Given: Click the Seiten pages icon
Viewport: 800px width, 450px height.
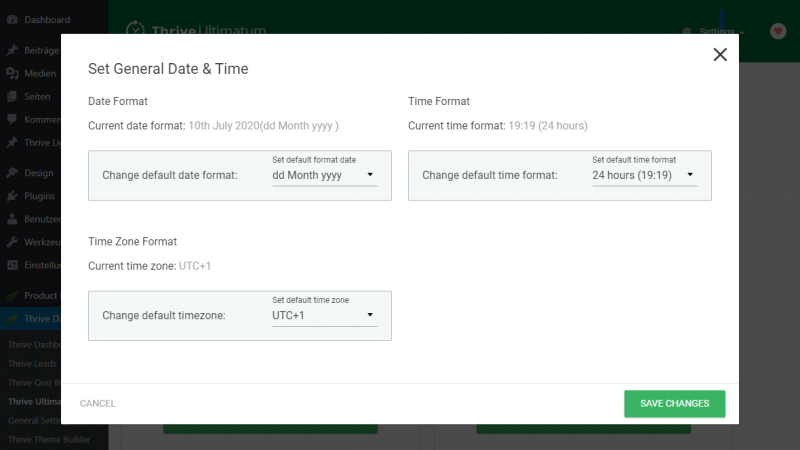Looking at the screenshot, I should [12, 96].
